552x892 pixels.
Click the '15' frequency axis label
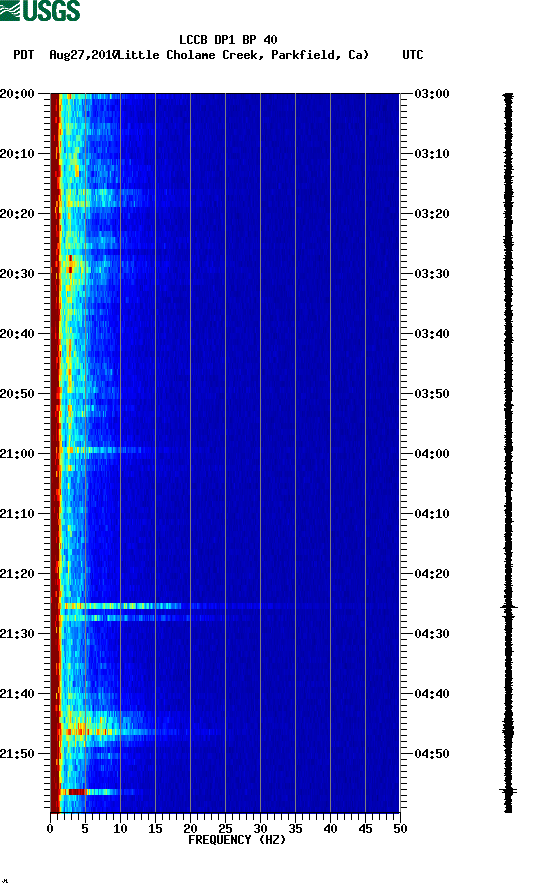tap(155, 829)
